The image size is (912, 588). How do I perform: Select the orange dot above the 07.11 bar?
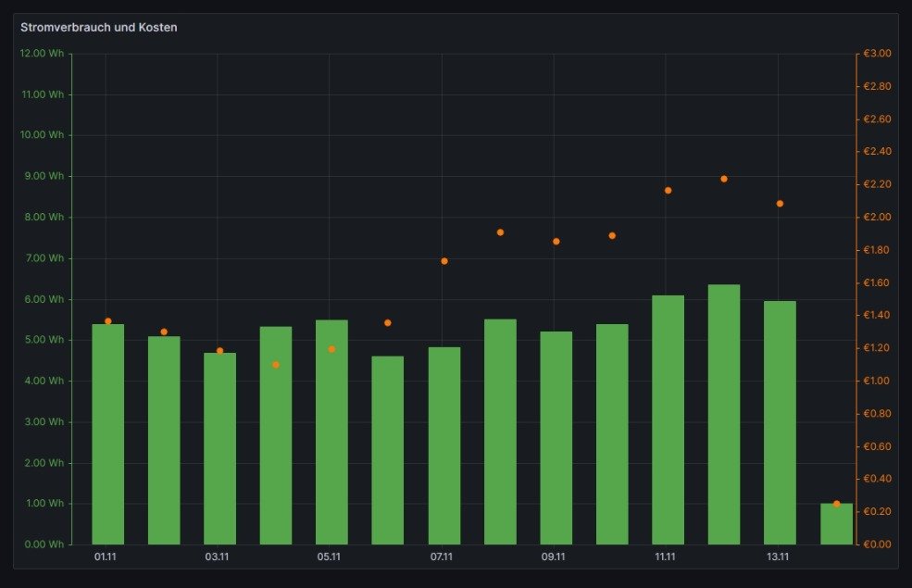444,261
